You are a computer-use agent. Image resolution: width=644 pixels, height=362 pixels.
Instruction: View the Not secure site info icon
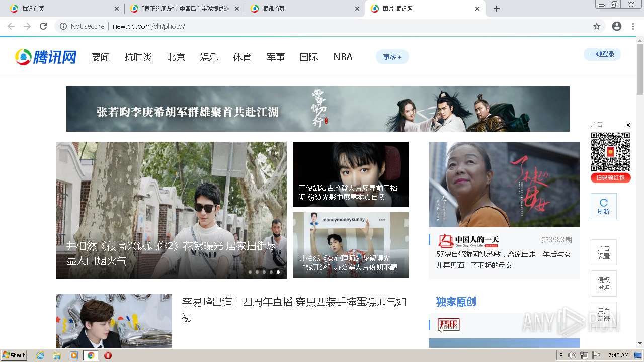coord(63,26)
